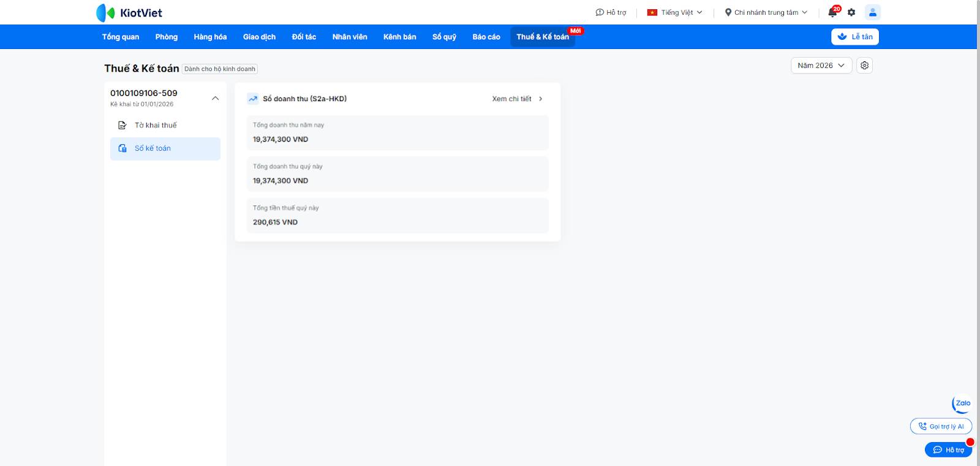The width and height of the screenshot is (980, 466).
Task: Open the notifications bell
Action: pyautogui.click(x=832, y=12)
